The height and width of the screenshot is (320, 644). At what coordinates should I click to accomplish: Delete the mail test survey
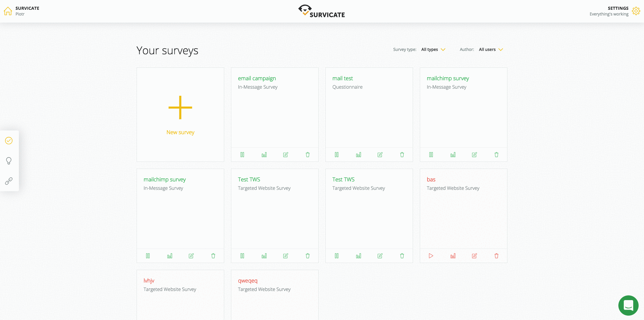[402, 155]
